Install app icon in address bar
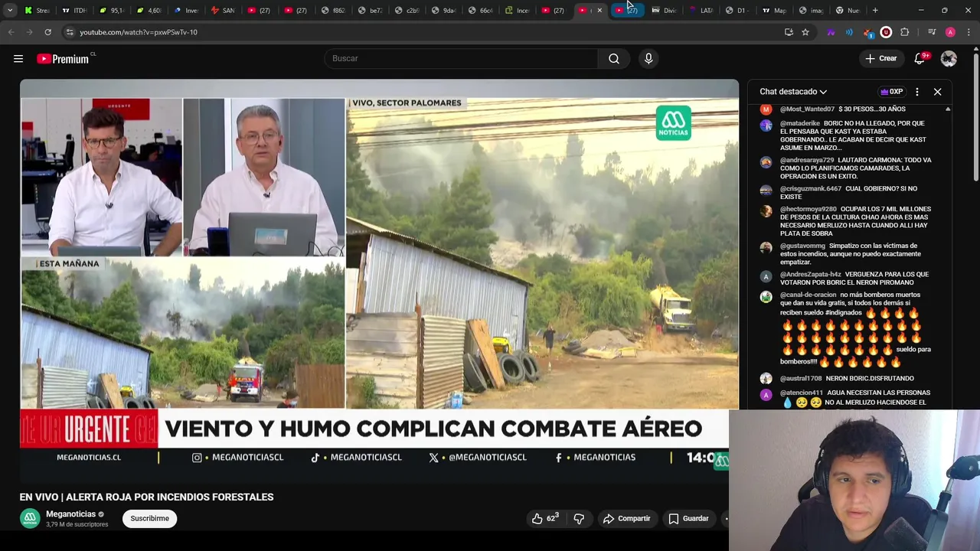 pos(789,32)
